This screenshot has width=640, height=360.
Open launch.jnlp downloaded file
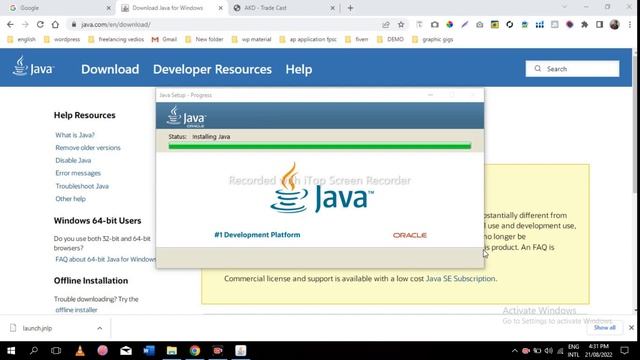pos(37,328)
